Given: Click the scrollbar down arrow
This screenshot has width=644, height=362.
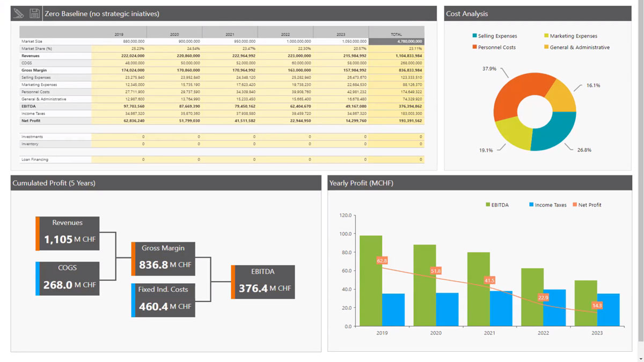Looking at the screenshot, I should coord(641,358).
